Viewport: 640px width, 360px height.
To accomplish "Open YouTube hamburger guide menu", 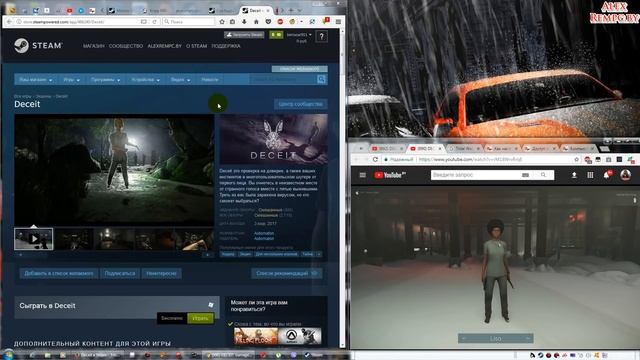I will point(362,175).
